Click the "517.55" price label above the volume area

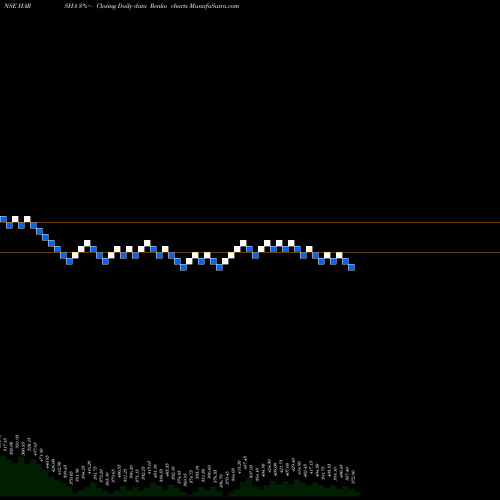(6, 445)
